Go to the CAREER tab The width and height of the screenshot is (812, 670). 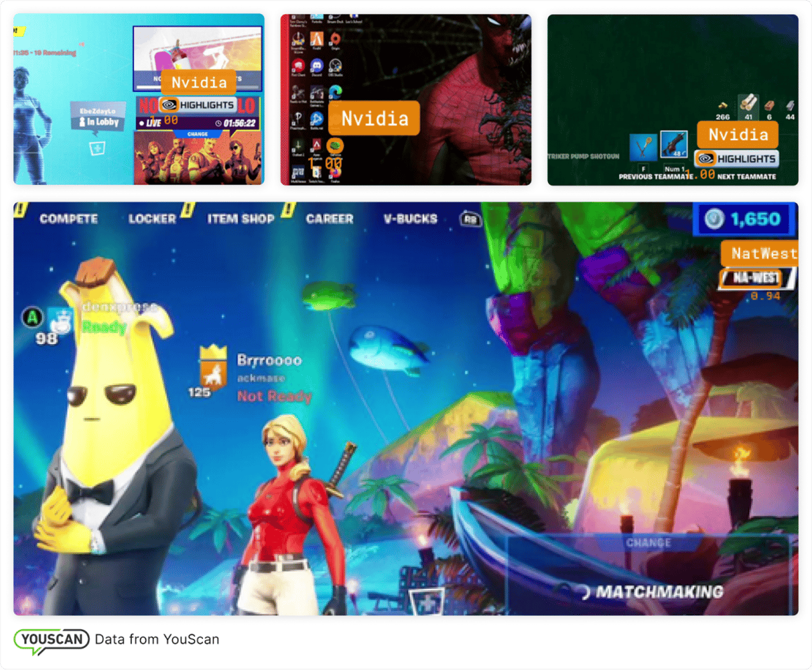(x=329, y=219)
